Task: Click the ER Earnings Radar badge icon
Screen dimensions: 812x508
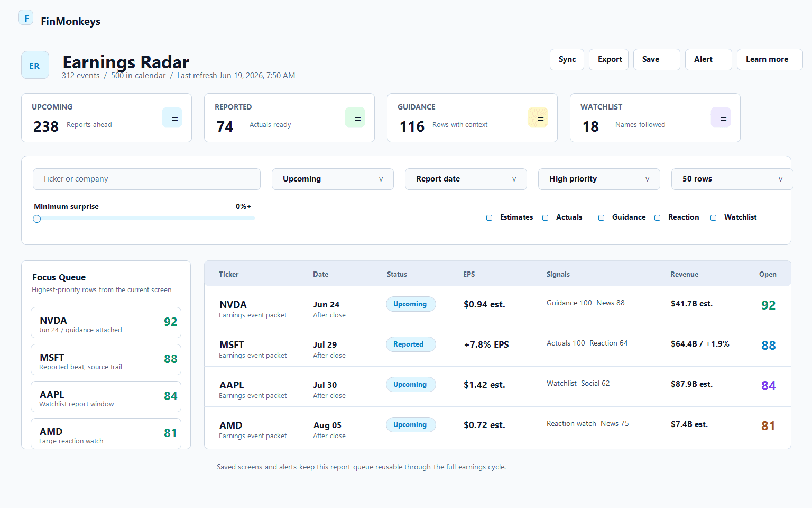Action: click(35, 65)
